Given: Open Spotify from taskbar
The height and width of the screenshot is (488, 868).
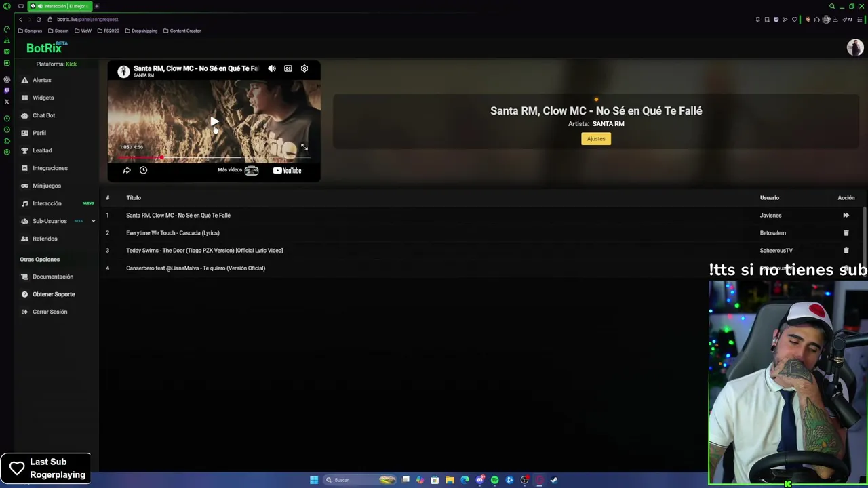Looking at the screenshot, I should click(494, 480).
